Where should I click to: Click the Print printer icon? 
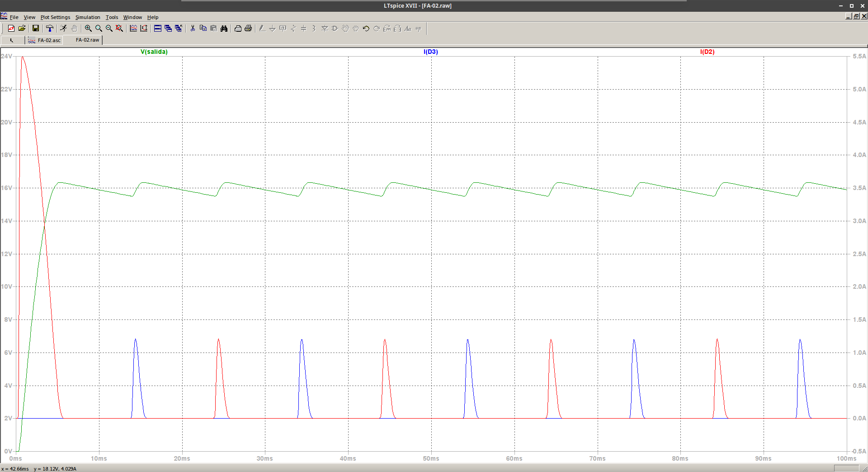tap(248, 29)
